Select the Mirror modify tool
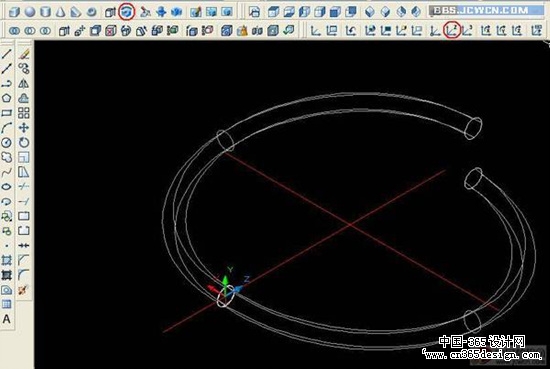Screen dimensions: 550x369 point(24,83)
